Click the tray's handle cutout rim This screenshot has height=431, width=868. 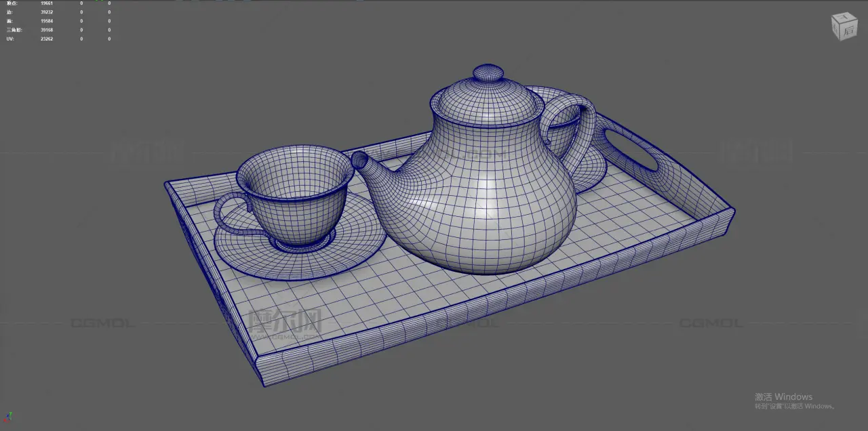pyautogui.click(x=632, y=150)
